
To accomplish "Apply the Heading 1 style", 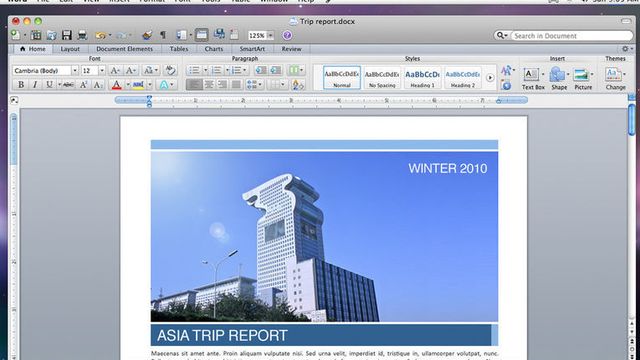I will 422,78.
